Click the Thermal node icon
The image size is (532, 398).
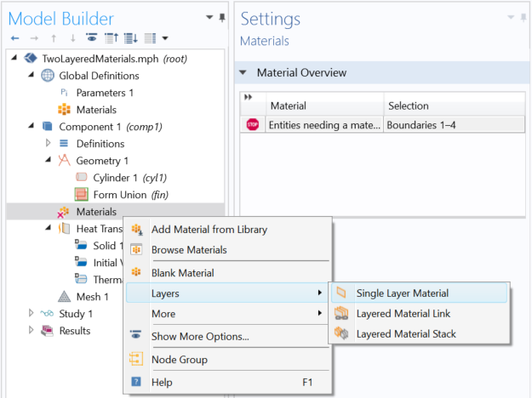[x=81, y=279]
